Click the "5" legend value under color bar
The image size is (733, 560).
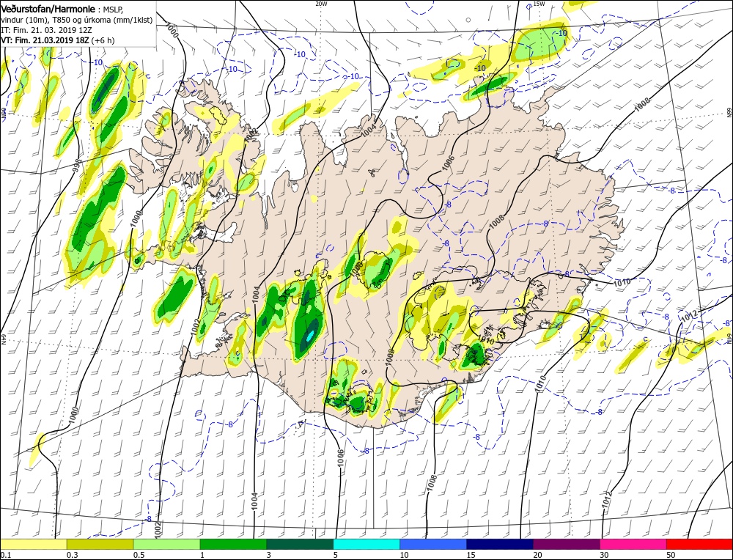click(335, 554)
